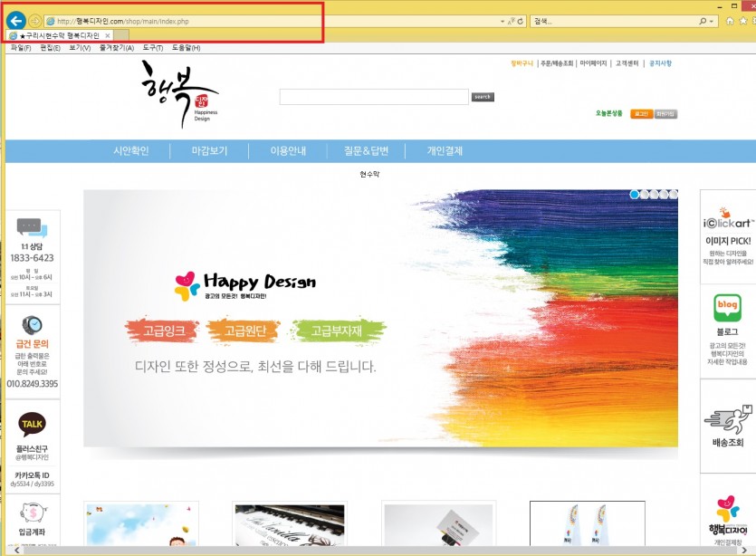Click the 장바구니 link at top
756x556 pixels.
pyautogui.click(x=522, y=63)
